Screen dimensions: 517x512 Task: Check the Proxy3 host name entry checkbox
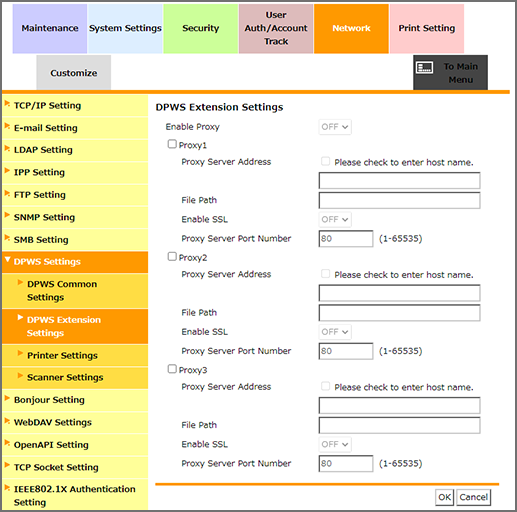pos(325,386)
